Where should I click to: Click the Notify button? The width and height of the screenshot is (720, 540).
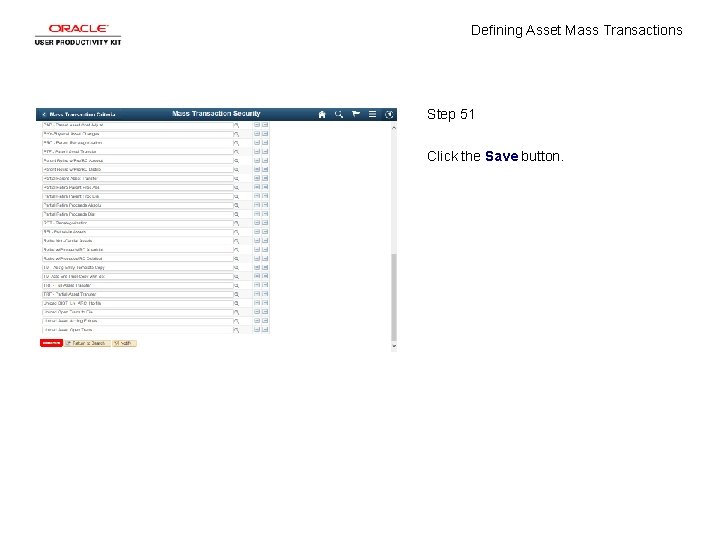(x=124, y=343)
